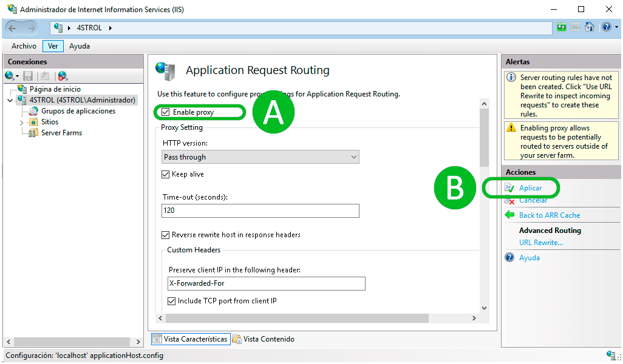Click the vertical scrollbar up arrow
Screen dimensions: 623x364
484,104
